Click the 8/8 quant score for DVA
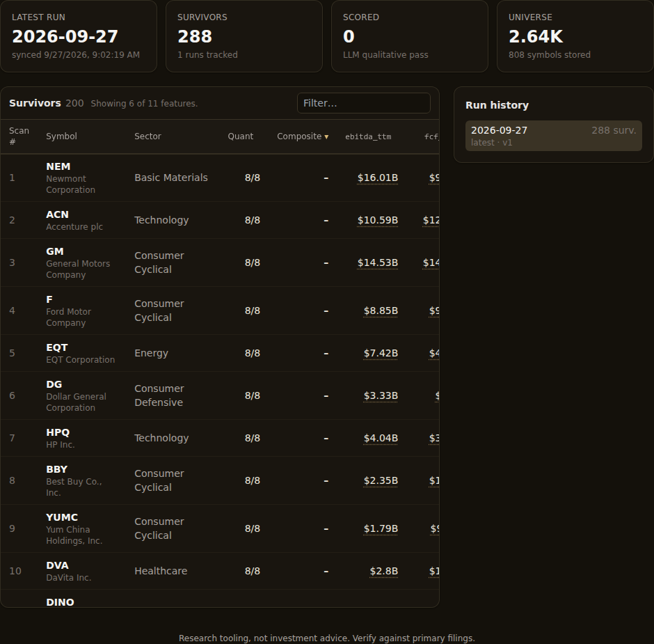 point(253,571)
